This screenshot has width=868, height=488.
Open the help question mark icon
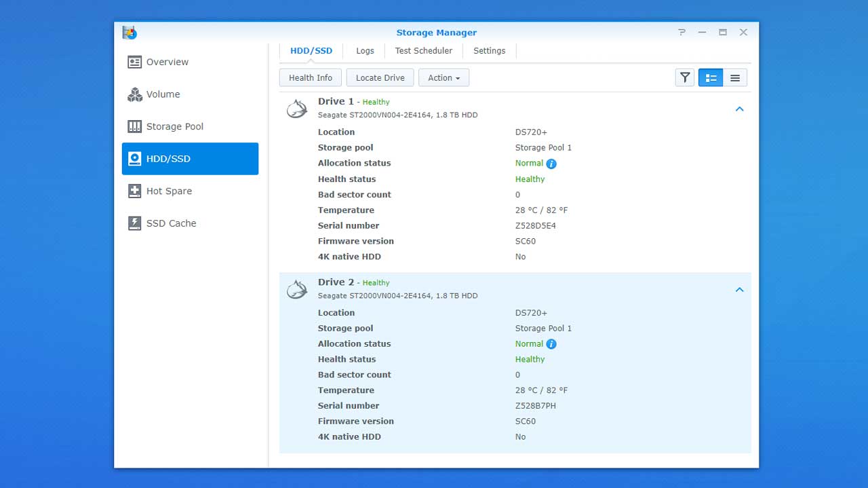(682, 32)
